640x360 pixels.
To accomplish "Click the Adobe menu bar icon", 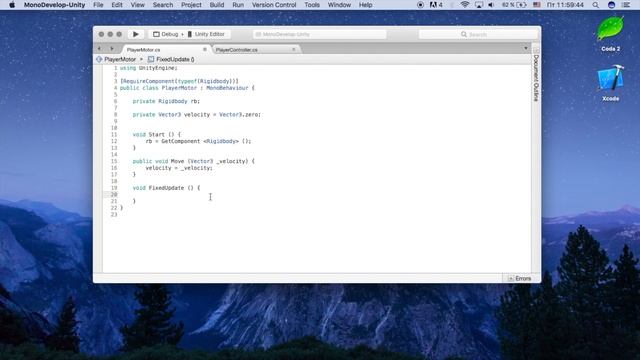I will point(436,5).
